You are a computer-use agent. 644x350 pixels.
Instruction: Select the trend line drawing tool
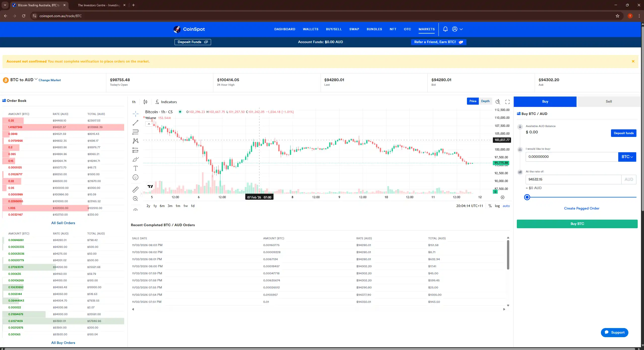(x=135, y=123)
